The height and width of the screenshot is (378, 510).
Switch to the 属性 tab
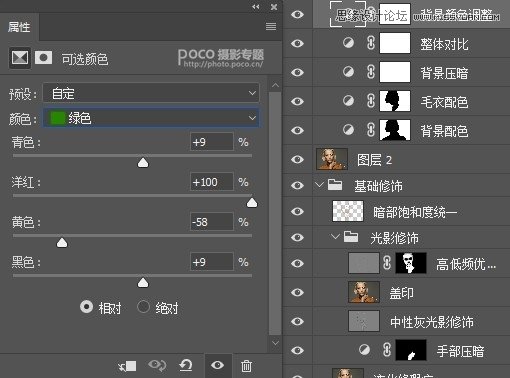click(x=19, y=27)
